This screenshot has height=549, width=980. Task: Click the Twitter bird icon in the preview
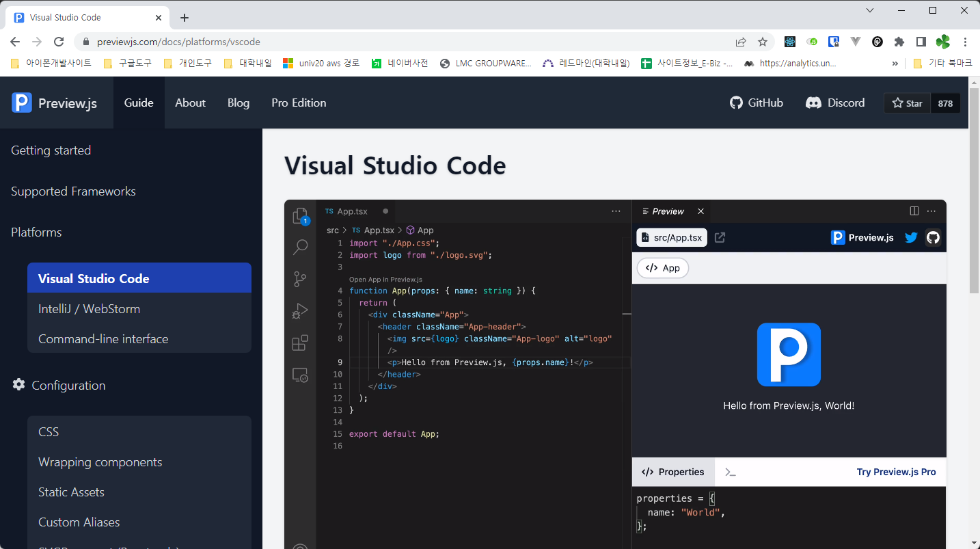coord(911,237)
